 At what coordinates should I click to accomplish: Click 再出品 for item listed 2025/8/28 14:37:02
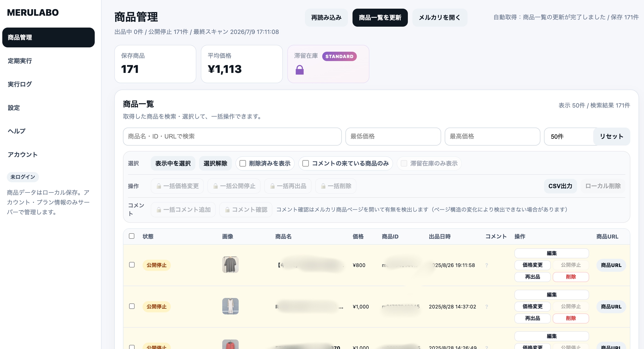(532, 318)
